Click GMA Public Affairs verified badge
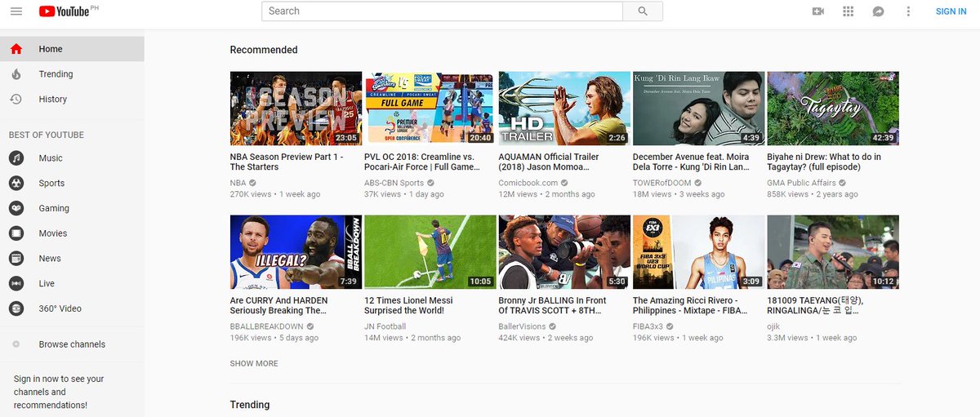The height and width of the screenshot is (417, 980). coord(842,183)
